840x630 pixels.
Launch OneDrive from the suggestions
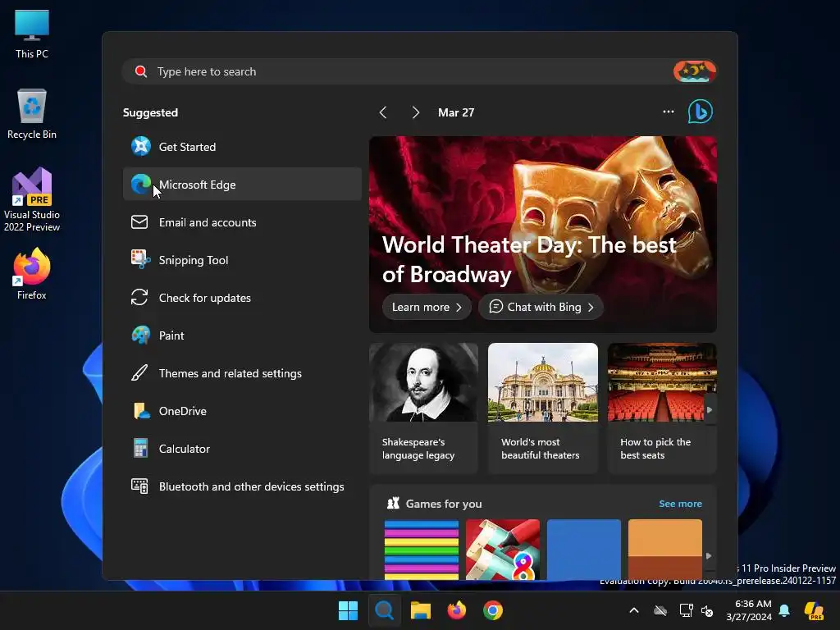[x=242, y=411]
